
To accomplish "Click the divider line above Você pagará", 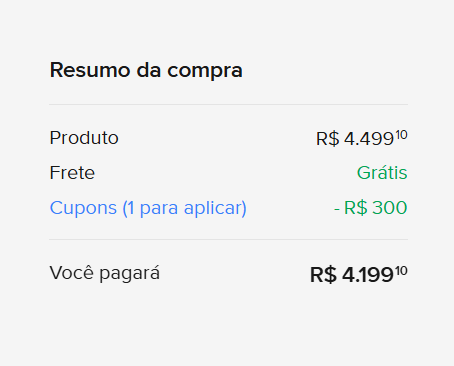I will (x=229, y=239).
